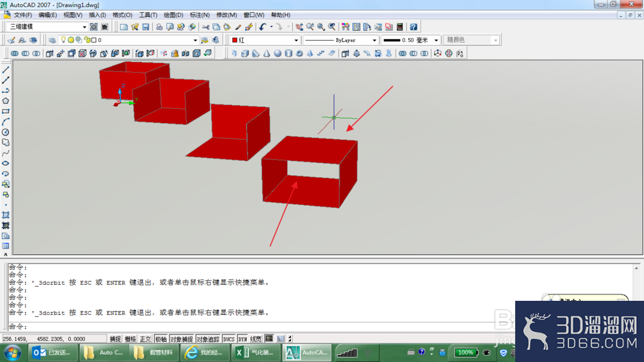Open Layer Properties Manager icon
Viewport: 644px width, 362px height.
(52, 40)
